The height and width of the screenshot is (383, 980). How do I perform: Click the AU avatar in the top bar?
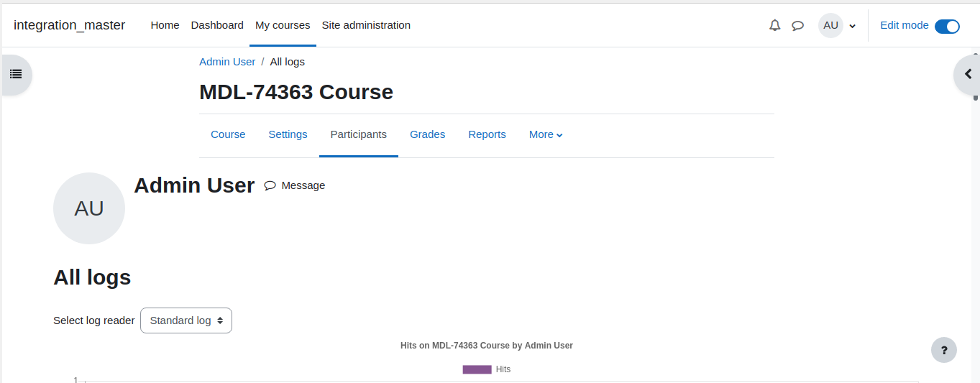830,25
